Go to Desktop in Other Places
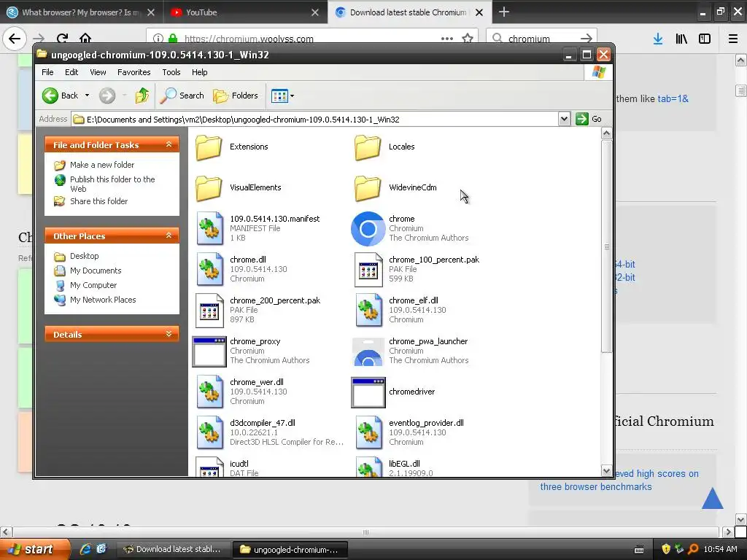This screenshot has width=747, height=560. [x=85, y=256]
